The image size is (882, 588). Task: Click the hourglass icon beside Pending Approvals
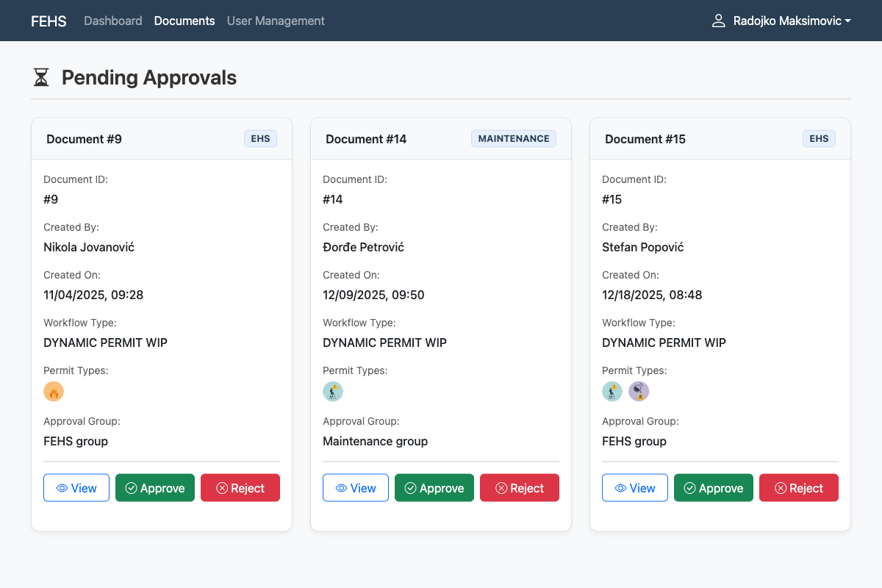point(40,77)
